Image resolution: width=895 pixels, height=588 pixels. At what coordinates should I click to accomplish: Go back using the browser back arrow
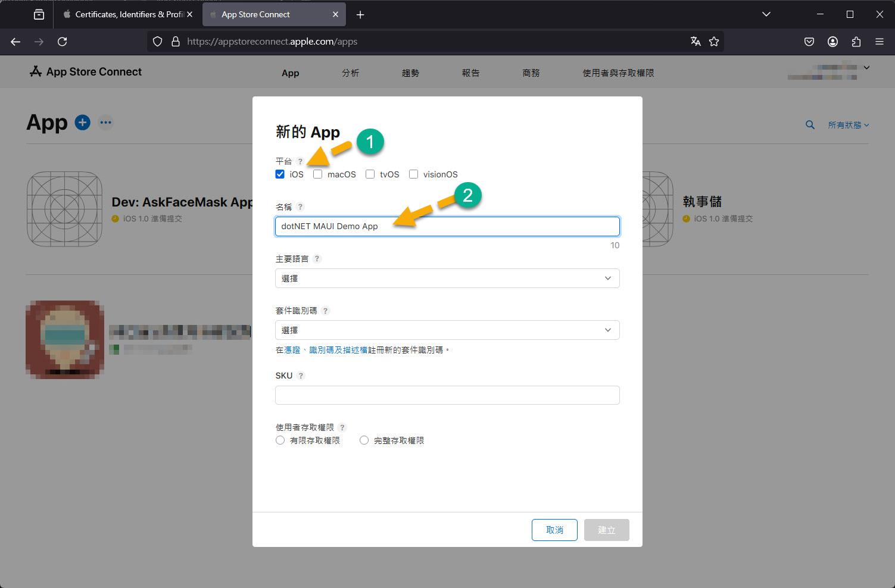click(15, 42)
